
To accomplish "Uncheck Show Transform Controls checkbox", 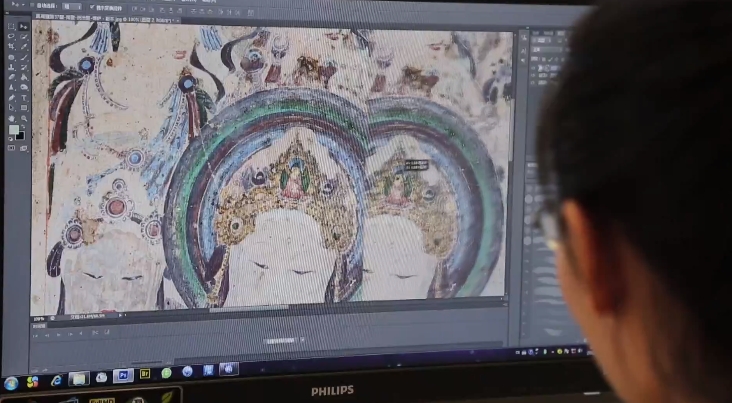I will [92, 7].
